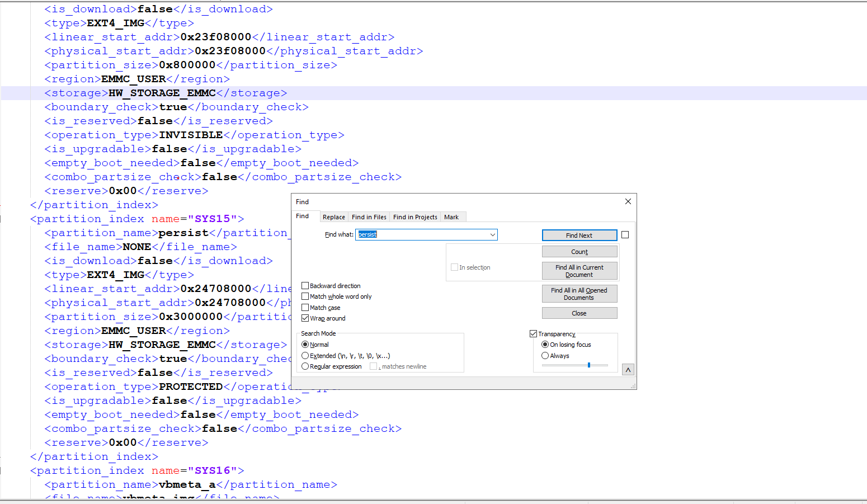This screenshot has width=867, height=504.
Task: Disable Wrap around
Action: point(304,318)
